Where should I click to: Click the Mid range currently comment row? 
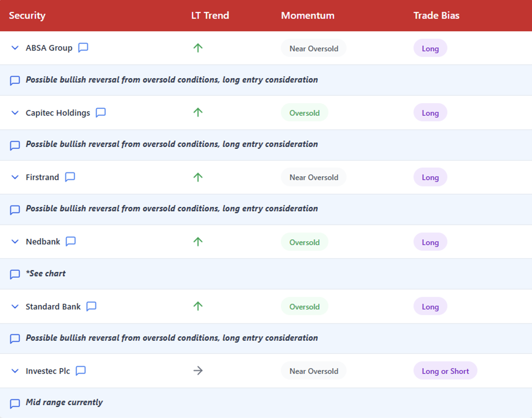pos(64,402)
